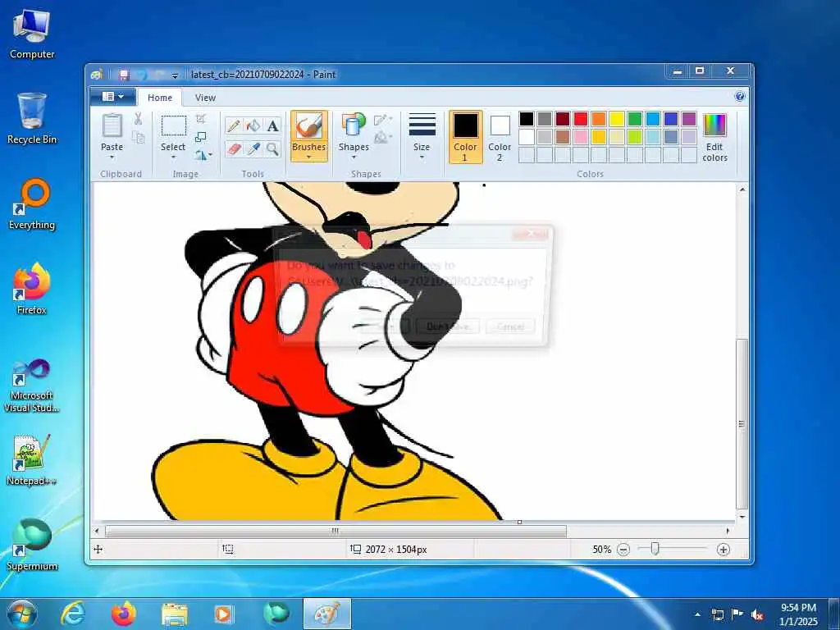This screenshot has width=840, height=630.
Task: Click the horizontal scrollbar left arrow
Action: pyautogui.click(x=97, y=531)
